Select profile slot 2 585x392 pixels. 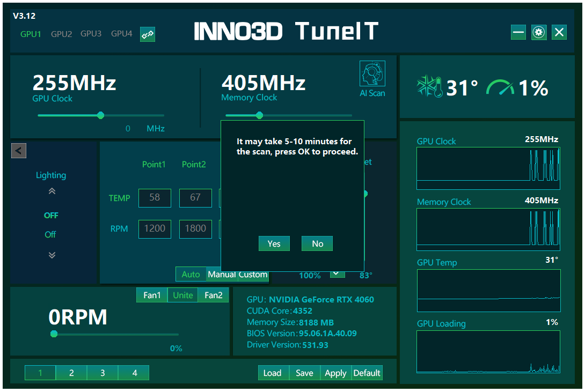click(x=71, y=373)
